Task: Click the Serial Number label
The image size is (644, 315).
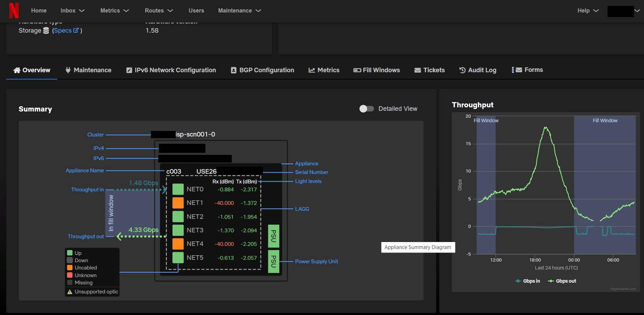Action: click(x=312, y=172)
